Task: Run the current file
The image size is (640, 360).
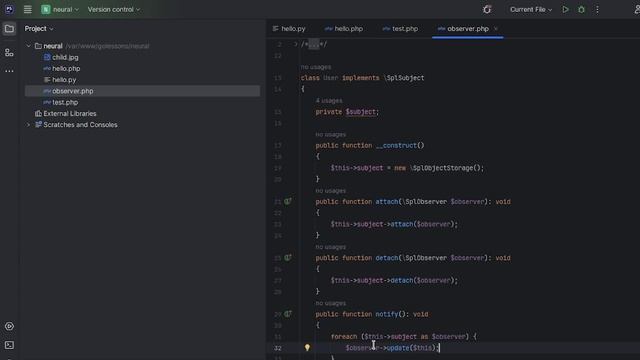Action: [x=565, y=9]
